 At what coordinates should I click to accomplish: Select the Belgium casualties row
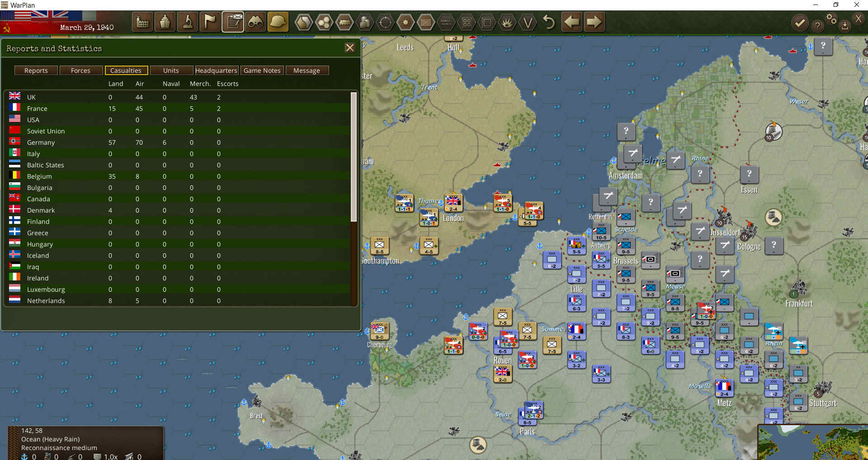pos(178,176)
